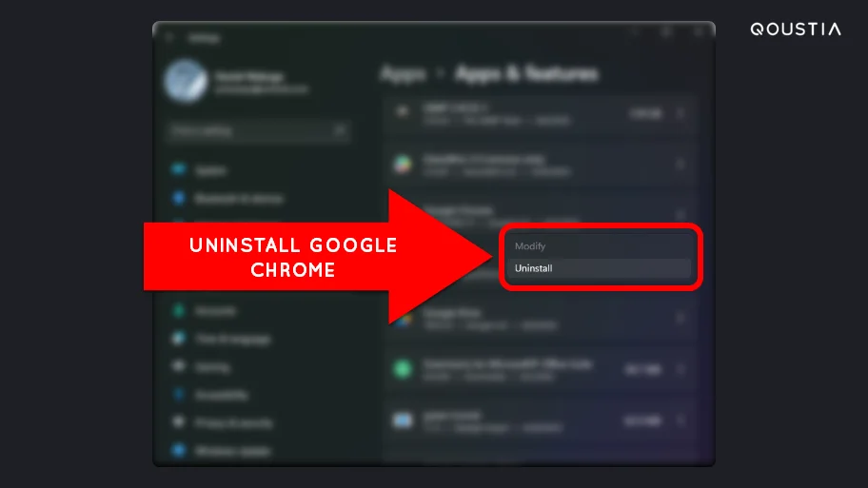
Task: Click the back arrow in Settings title bar
Action: click(x=169, y=38)
